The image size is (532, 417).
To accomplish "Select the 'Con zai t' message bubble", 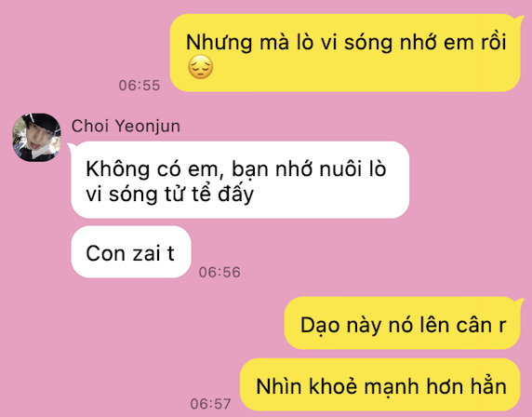I will click(131, 251).
